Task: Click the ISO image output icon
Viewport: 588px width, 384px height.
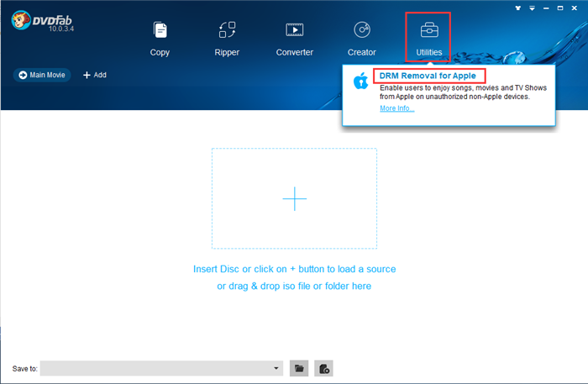Action: (323, 368)
